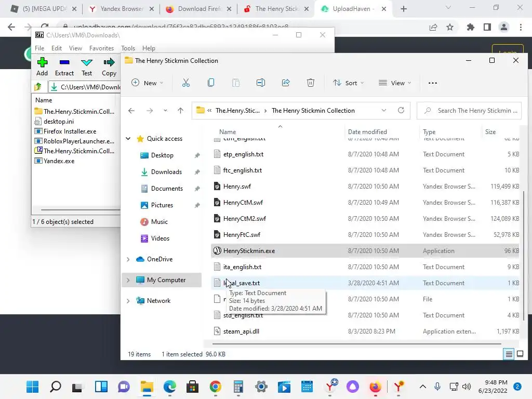Switch to The Henry Stick browser tab
This screenshot has height=399, width=532.
(276, 9)
